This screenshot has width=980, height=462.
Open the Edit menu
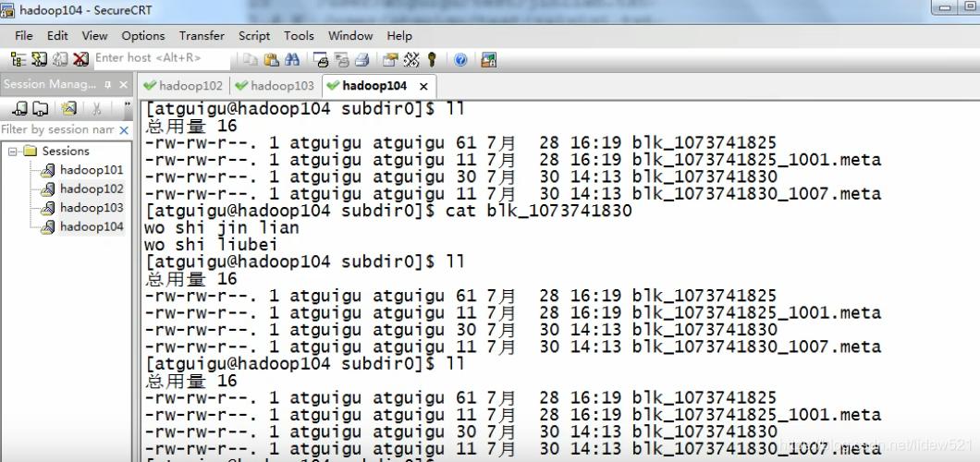point(57,36)
